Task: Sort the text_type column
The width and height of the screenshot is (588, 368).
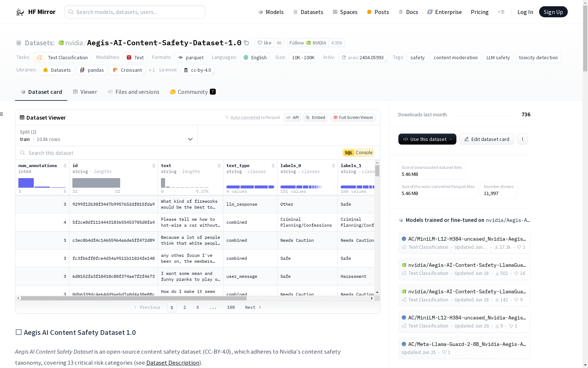Action: 273,166
